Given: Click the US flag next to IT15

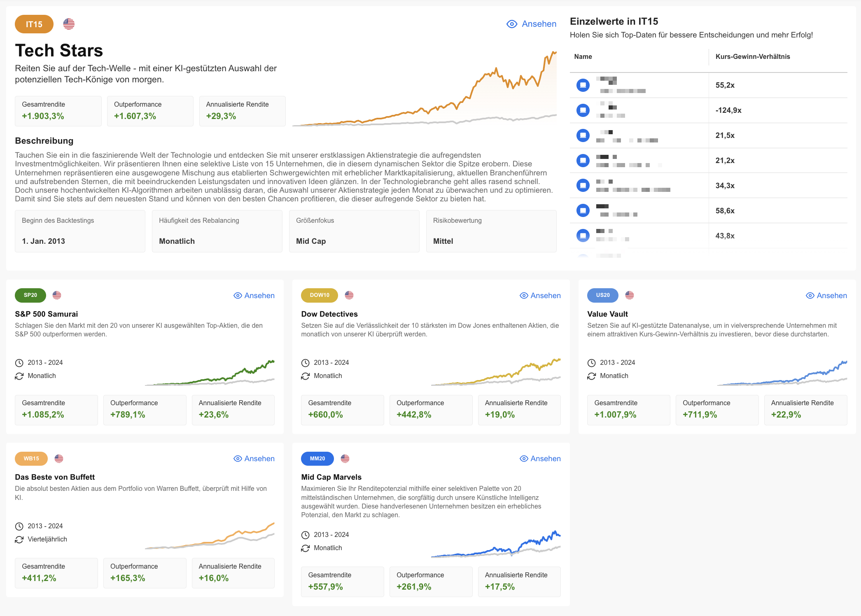Looking at the screenshot, I should (69, 24).
